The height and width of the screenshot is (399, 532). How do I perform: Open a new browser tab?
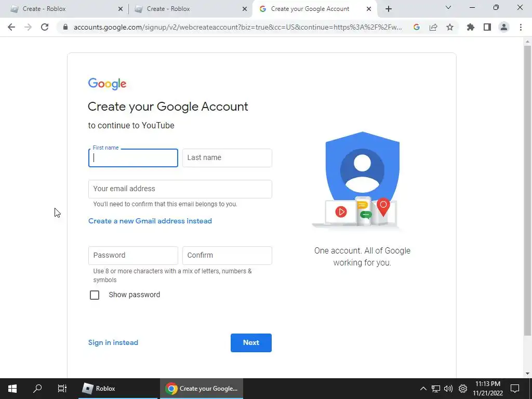(x=389, y=9)
